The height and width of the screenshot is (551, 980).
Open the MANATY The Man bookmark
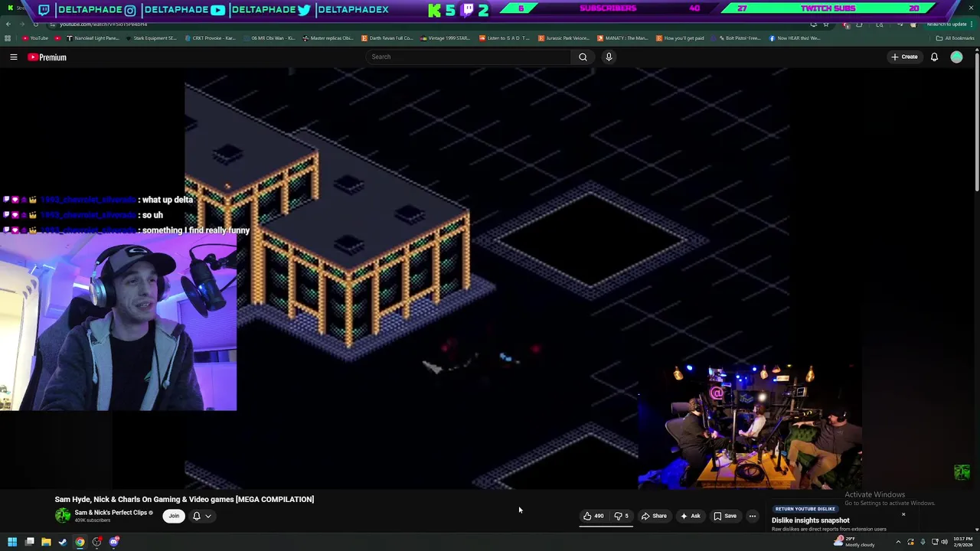(x=623, y=38)
